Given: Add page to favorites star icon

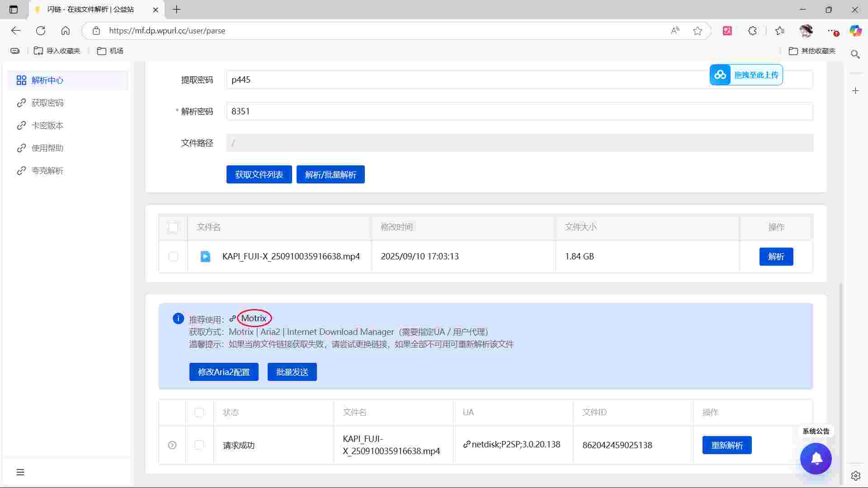Looking at the screenshot, I should pos(698,31).
